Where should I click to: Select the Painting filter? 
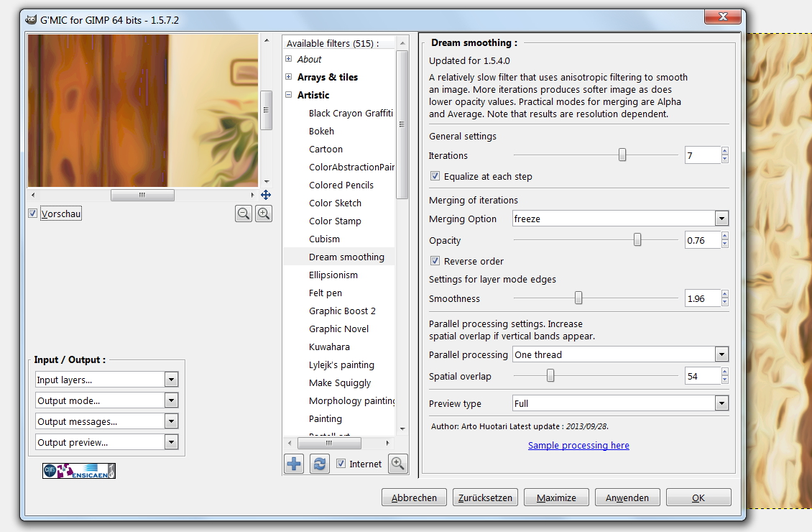coord(326,418)
